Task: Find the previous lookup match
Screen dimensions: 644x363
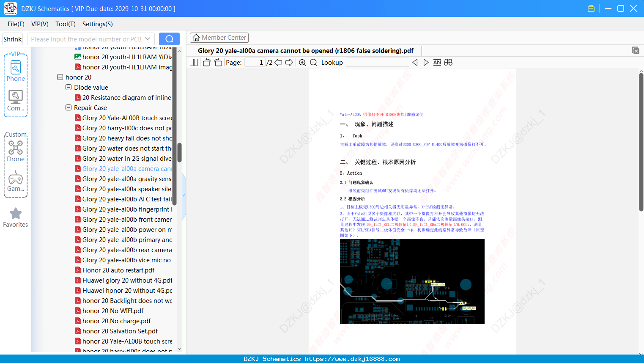Action: [415, 63]
